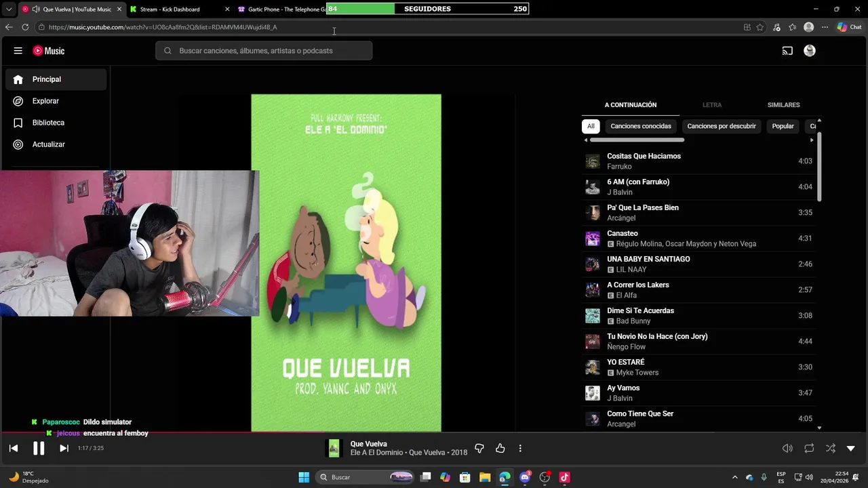The image size is (868, 488).
Task: Open the Copilot Chat button
Action: click(850, 27)
